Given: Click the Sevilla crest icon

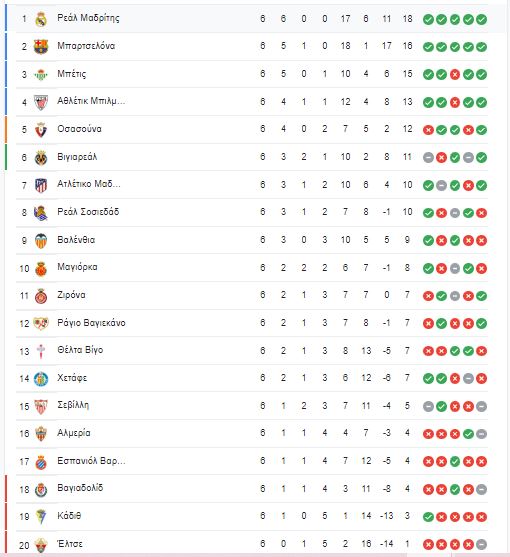Looking at the screenshot, I should 41,406.
